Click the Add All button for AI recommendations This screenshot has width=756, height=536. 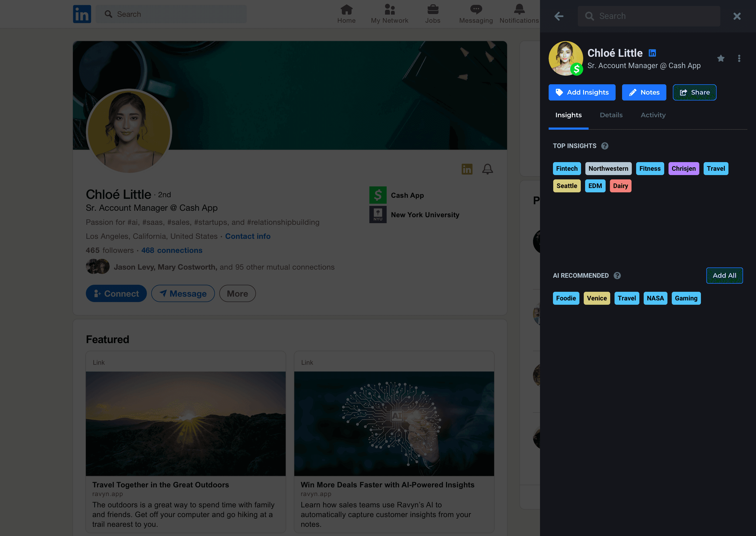click(724, 275)
